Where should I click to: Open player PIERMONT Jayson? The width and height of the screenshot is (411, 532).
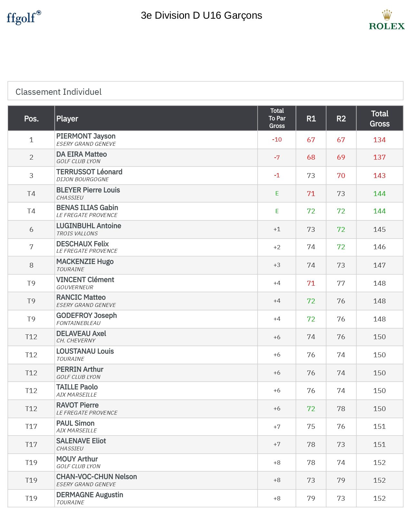pos(86,136)
